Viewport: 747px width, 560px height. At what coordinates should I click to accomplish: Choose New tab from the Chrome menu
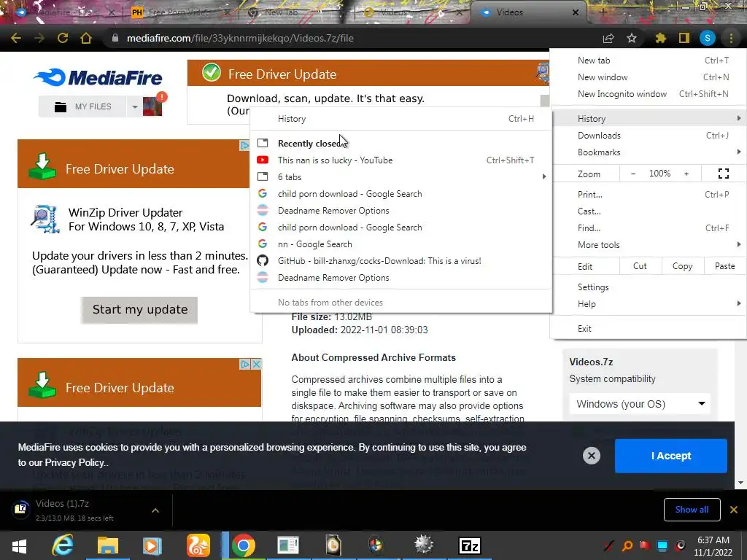coord(649,61)
